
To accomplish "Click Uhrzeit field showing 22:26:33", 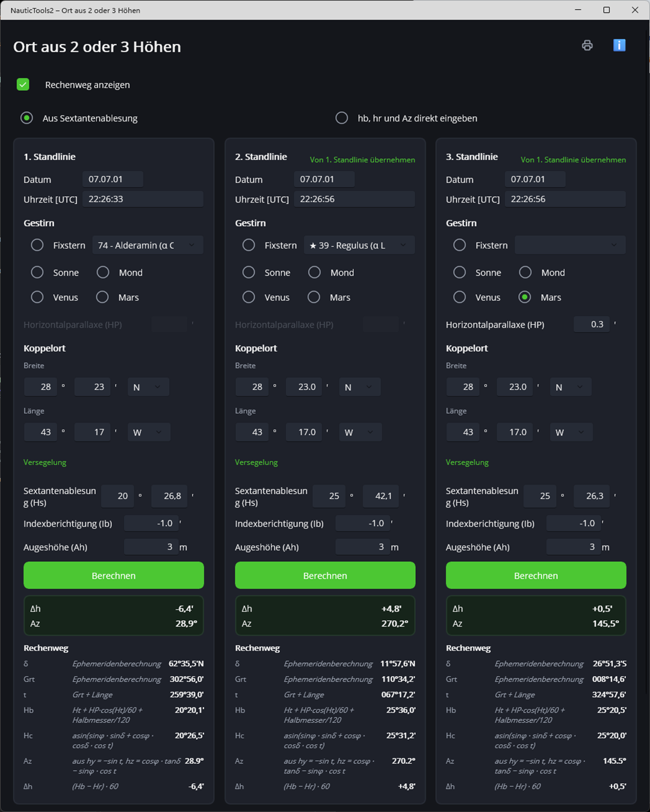I will 143,199.
